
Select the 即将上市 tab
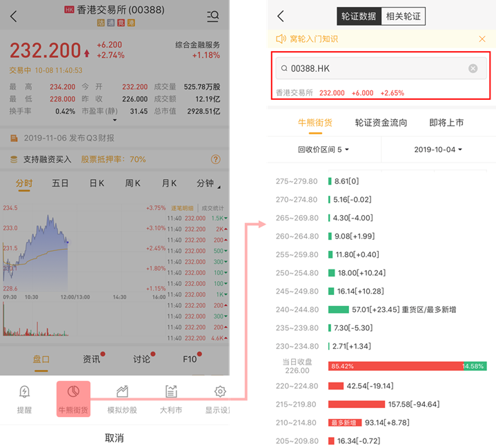coord(446,123)
